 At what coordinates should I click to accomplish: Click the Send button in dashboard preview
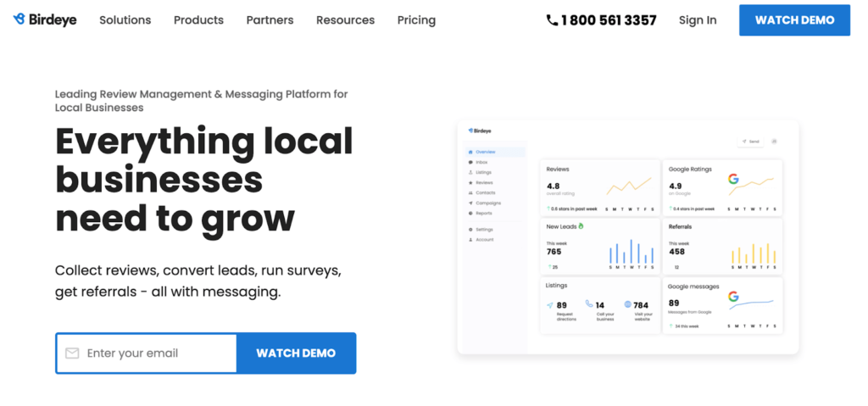click(x=751, y=142)
